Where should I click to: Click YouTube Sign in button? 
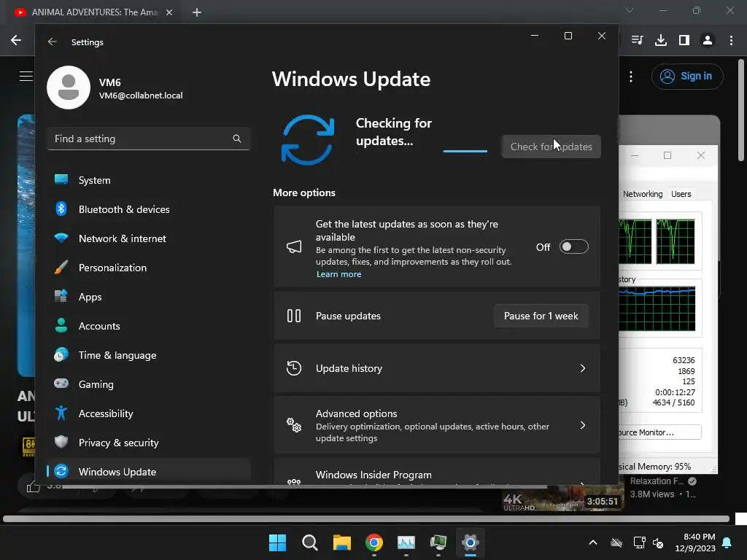pos(687,76)
